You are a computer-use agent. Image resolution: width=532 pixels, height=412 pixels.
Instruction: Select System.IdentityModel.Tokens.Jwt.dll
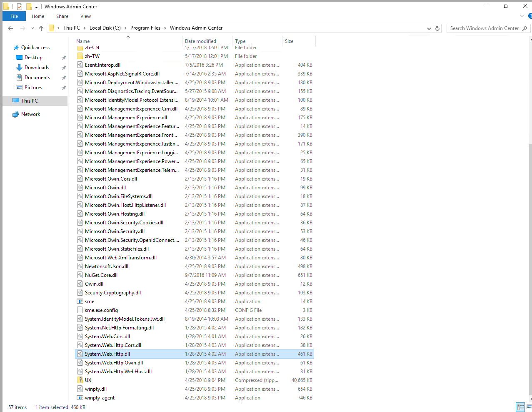click(125, 319)
